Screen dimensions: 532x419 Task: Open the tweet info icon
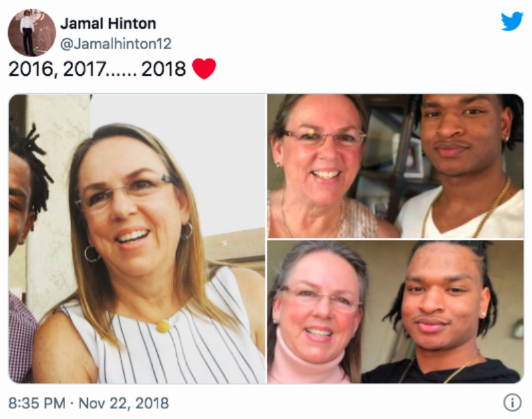click(x=512, y=402)
